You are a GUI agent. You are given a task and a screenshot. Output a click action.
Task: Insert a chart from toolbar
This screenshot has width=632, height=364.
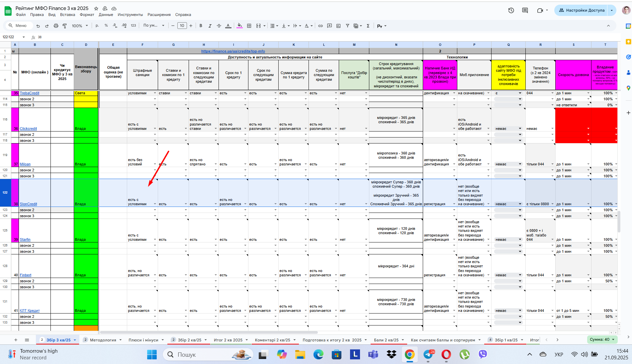[338, 26]
